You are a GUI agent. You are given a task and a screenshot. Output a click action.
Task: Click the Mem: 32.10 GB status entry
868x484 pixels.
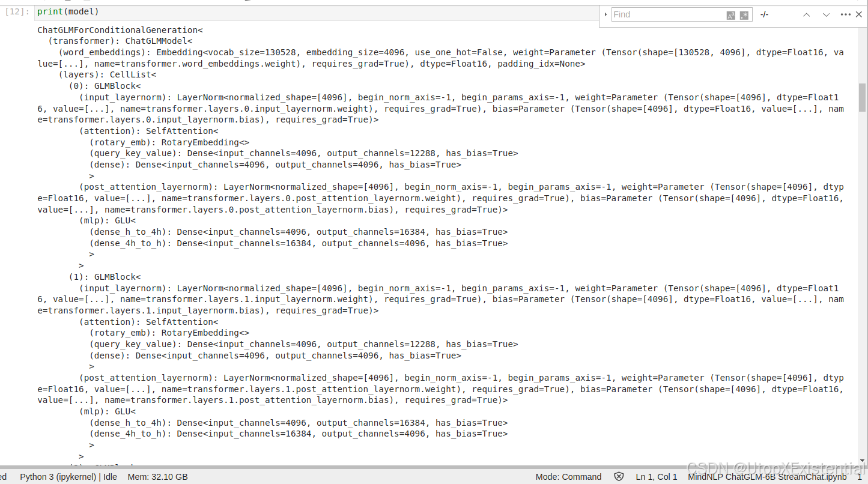click(158, 477)
